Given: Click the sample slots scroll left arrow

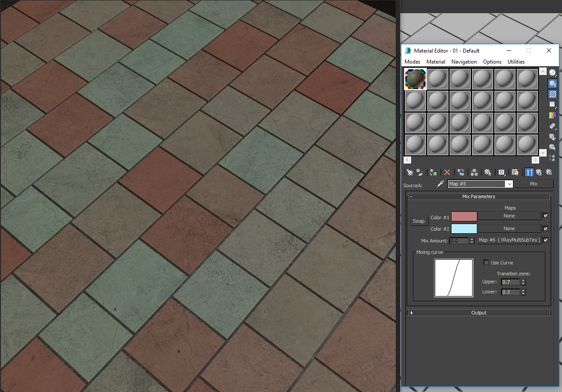Looking at the screenshot, I should click(x=407, y=160).
